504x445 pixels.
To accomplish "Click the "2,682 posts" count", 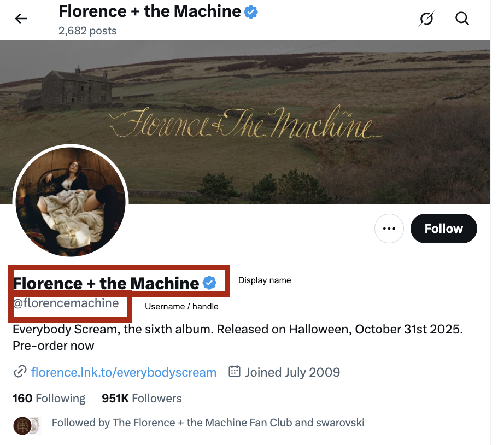I will 87,31.
